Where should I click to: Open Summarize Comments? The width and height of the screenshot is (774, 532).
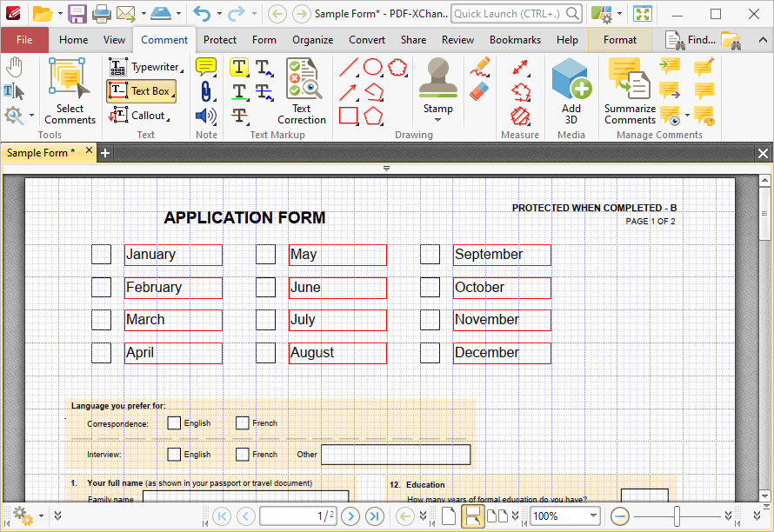coord(630,91)
